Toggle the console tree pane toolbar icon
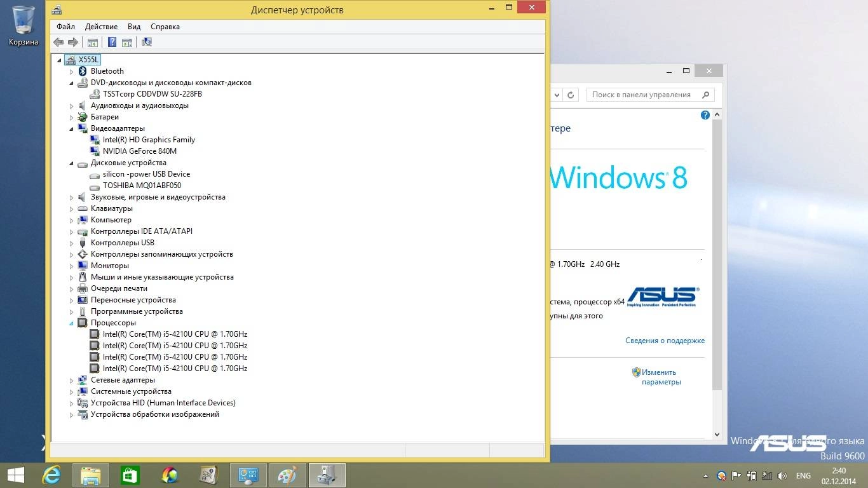 click(x=93, y=42)
